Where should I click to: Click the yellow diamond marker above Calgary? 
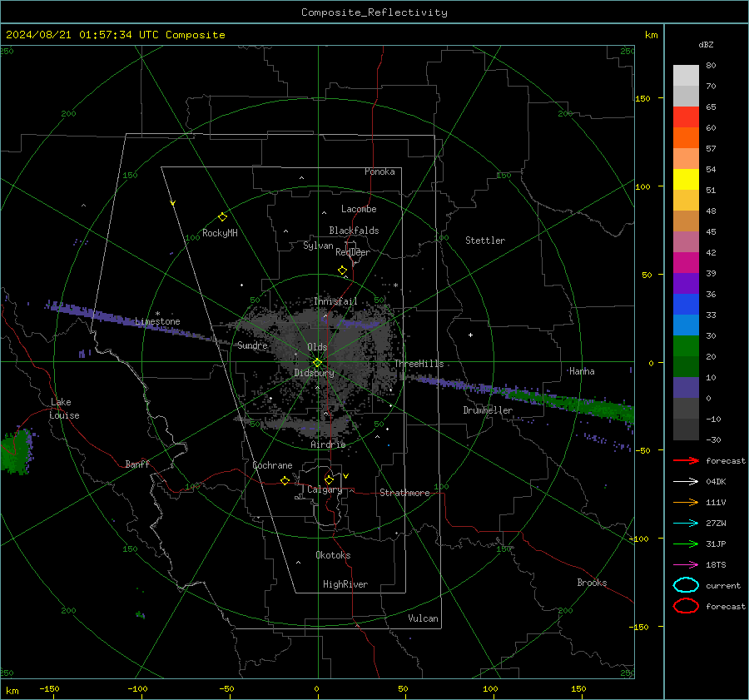(329, 479)
